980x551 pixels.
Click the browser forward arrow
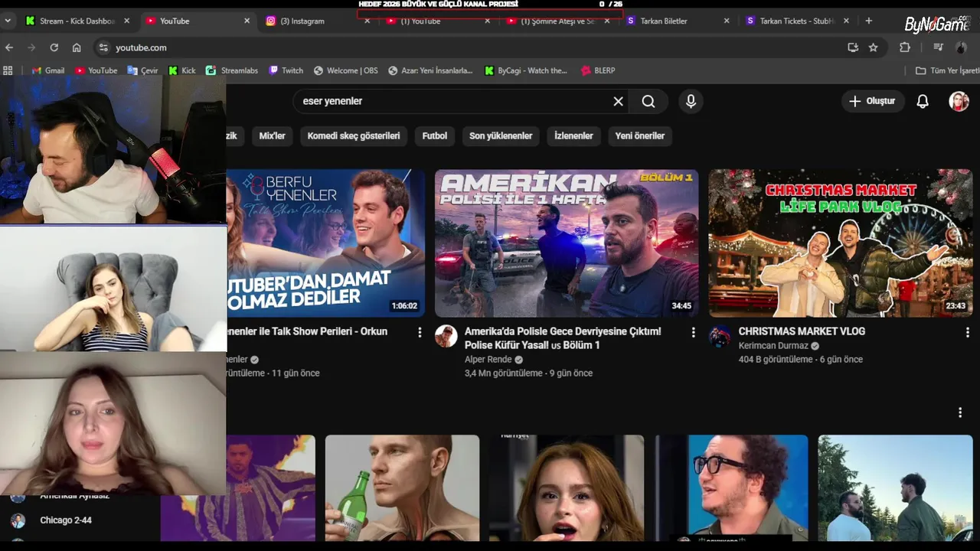tap(31, 47)
